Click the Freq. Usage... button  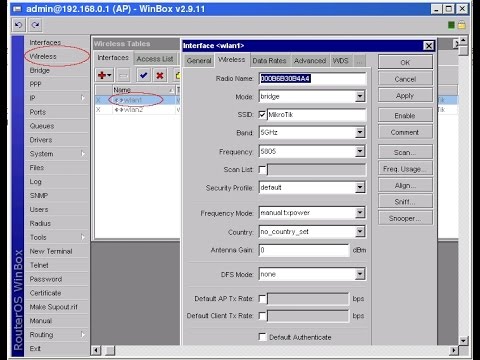[x=405, y=169]
